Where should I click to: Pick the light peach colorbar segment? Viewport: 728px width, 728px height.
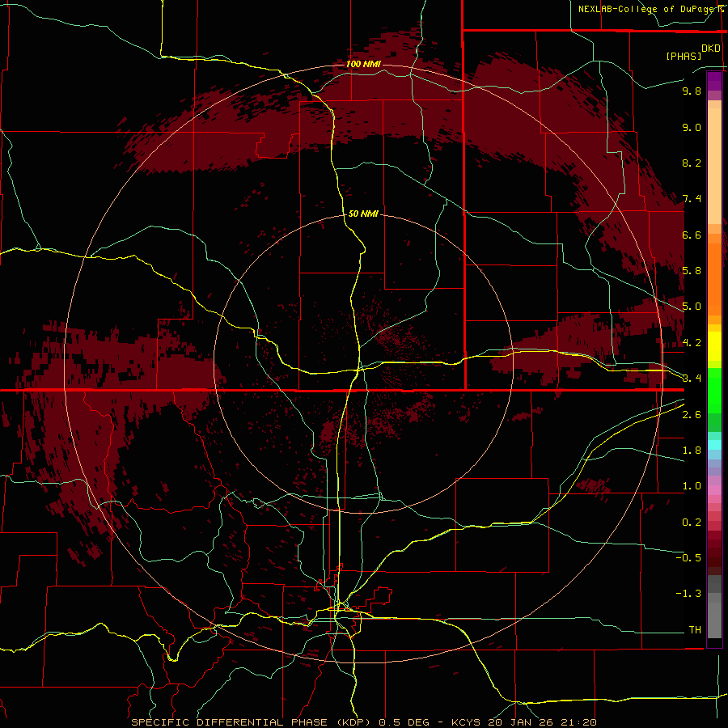714,166
